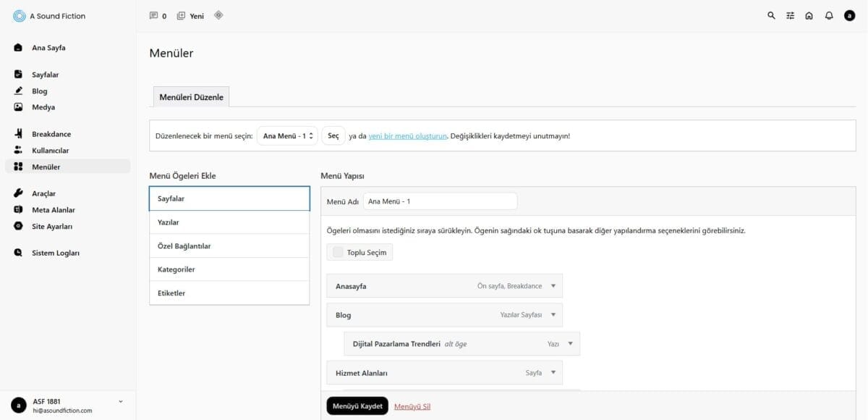Click into the Menü Adı text field
This screenshot has width=868, height=420.
(440, 201)
